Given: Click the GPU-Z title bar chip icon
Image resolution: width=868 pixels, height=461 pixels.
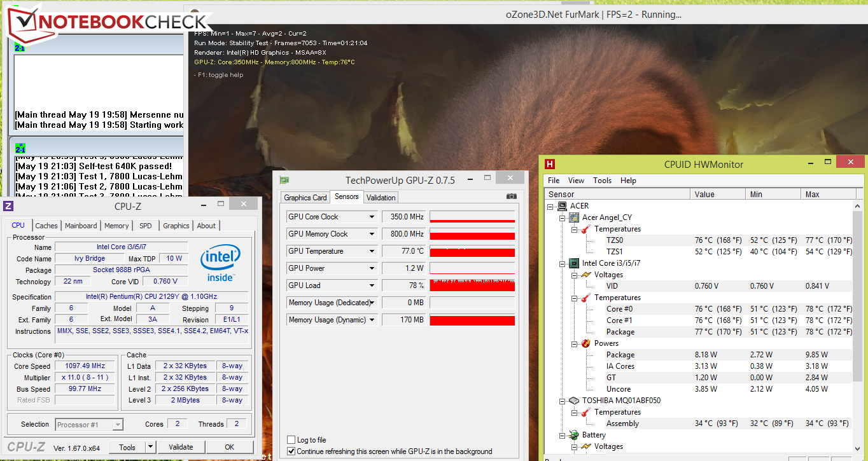Looking at the screenshot, I should 284,180.
